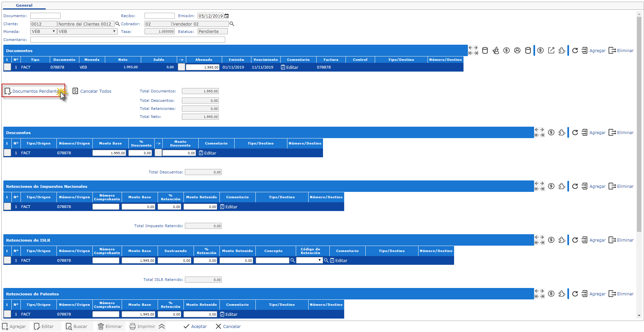The width and height of the screenshot is (644, 332).
Task: Click dollar icon in Retenciones de Impuestos Nacionales toolbar
Action: [551, 186]
